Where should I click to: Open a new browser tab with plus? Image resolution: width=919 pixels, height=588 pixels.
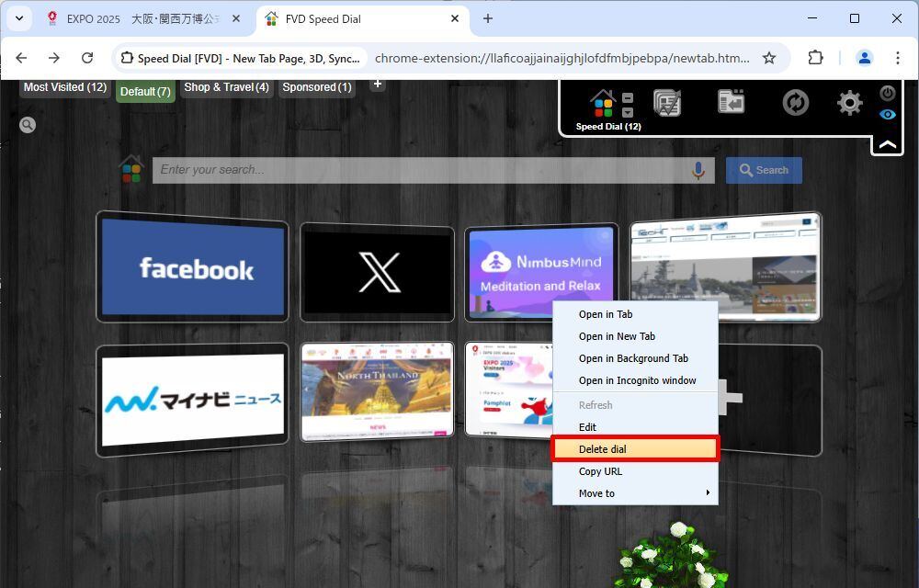point(488,18)
